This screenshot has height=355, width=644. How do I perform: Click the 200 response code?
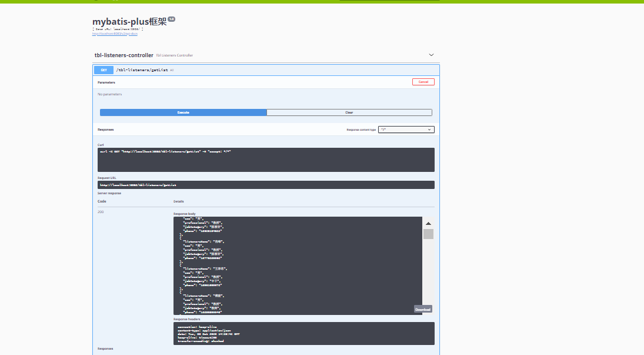pyautogui.click(x=101, y=212)
